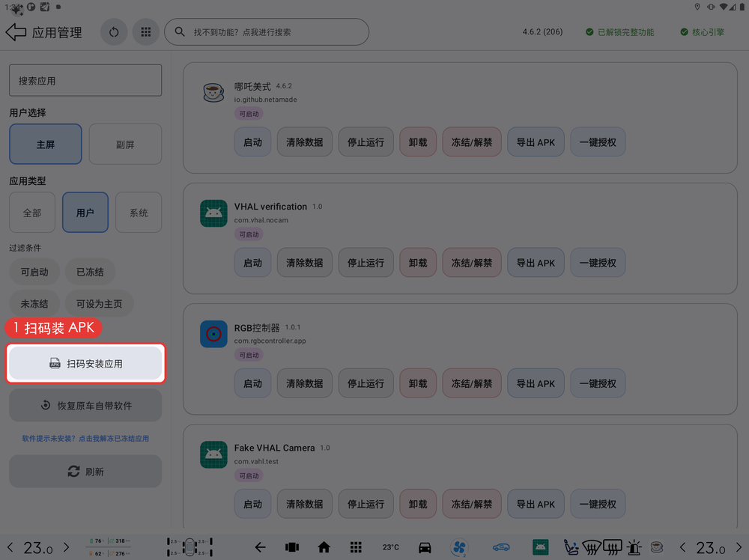Select the 主屏 user option
Image resolution: width=749 pixels, height=560 pixels.
(46, 144)
